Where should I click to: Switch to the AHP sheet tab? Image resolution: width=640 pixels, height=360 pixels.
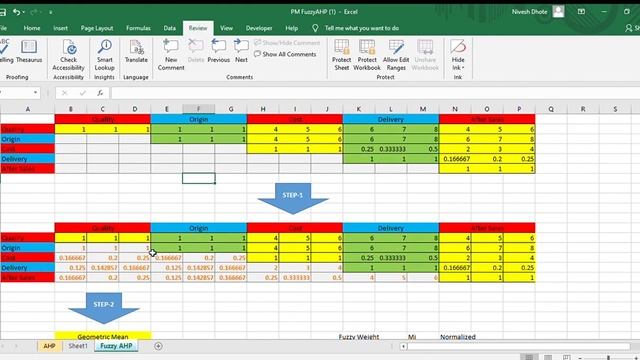[49, 346]
